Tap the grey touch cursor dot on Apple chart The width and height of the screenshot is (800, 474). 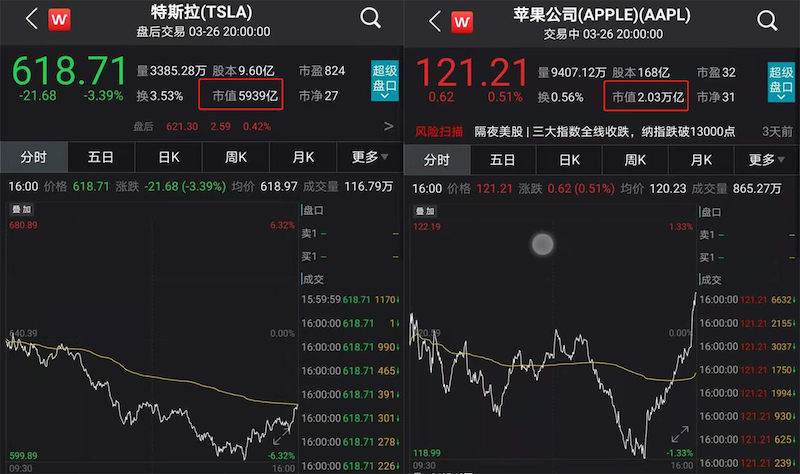pyautogui.click(x=542, y=244)
